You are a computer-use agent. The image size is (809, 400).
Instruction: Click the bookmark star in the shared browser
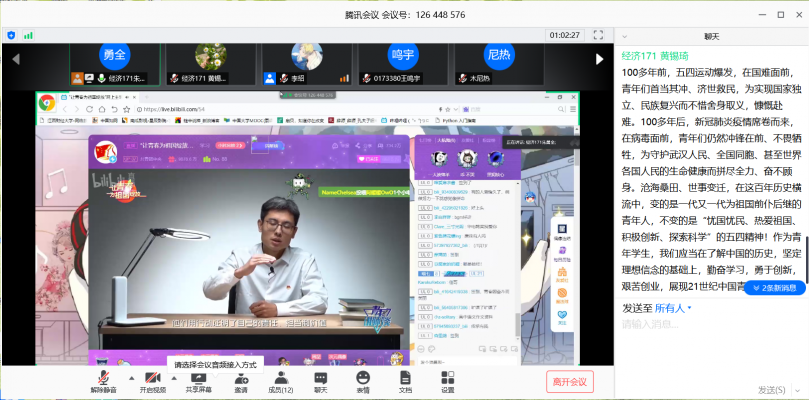point(126,109)
